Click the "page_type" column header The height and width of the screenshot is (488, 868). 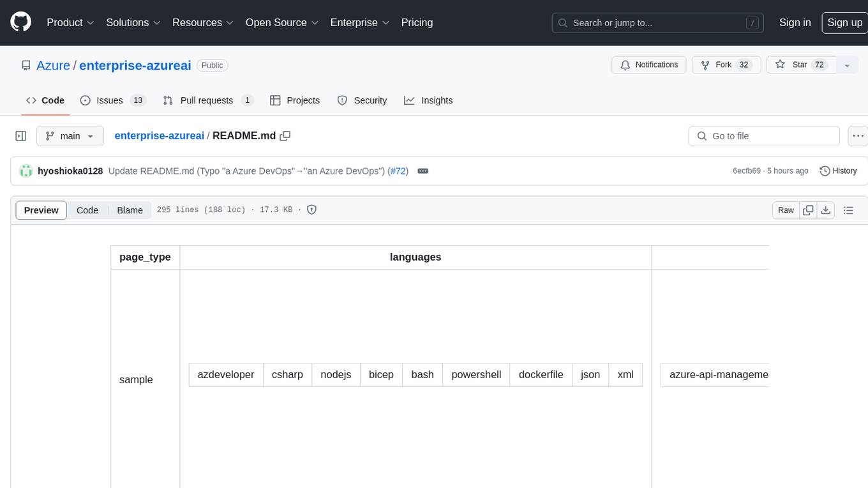tap(146, 257)
